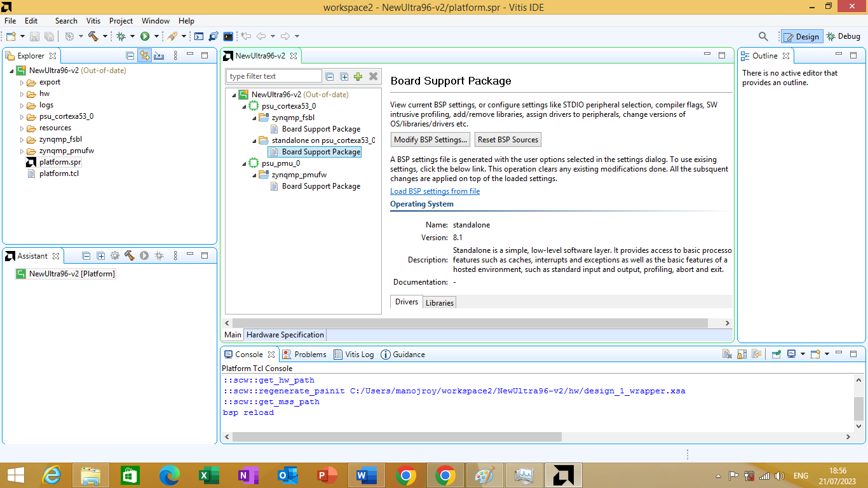Expand zynqmp_pmufw folder in Explorer
The image size is (868, 488).
coord(22,151)
